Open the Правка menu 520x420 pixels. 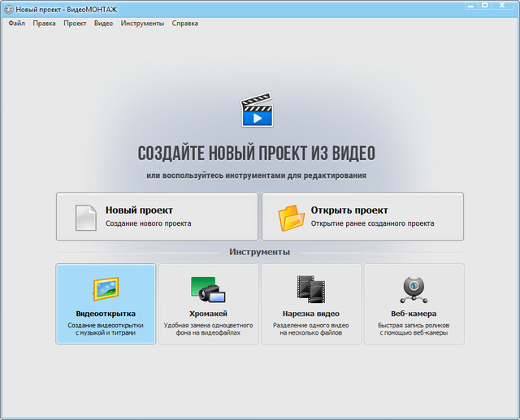(x=45, y=24)
